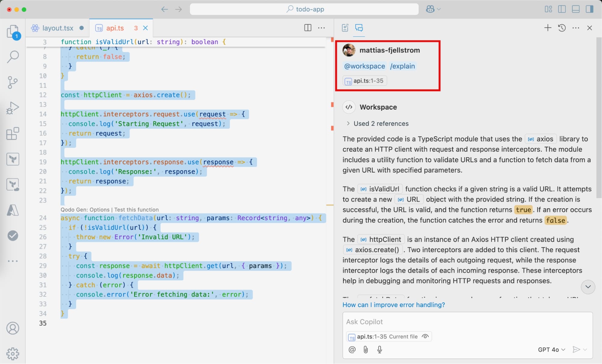Screen dimensions: 602x364
Task: Open the Explorer view in activity bar
Action: 13,31
